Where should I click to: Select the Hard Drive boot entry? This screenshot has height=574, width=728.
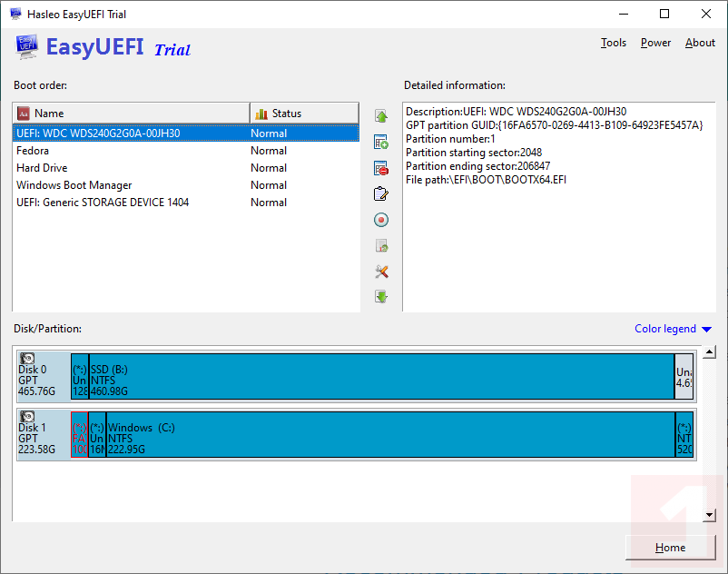coord(186,168)
